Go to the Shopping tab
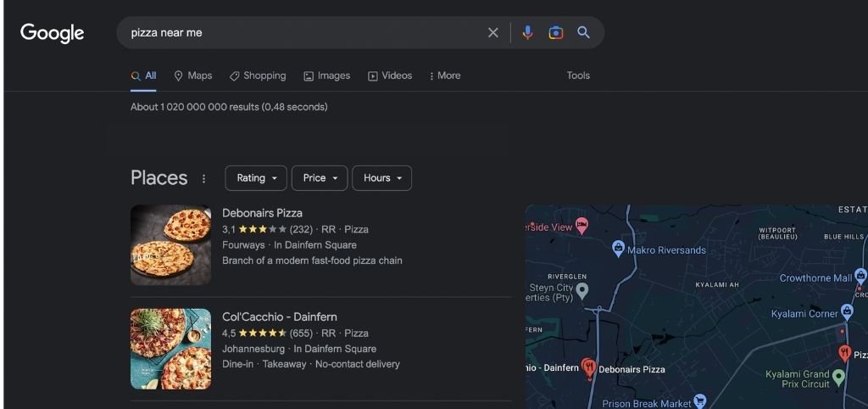The width and height of the screenshot is (868, 409). (x=258, y=76)
